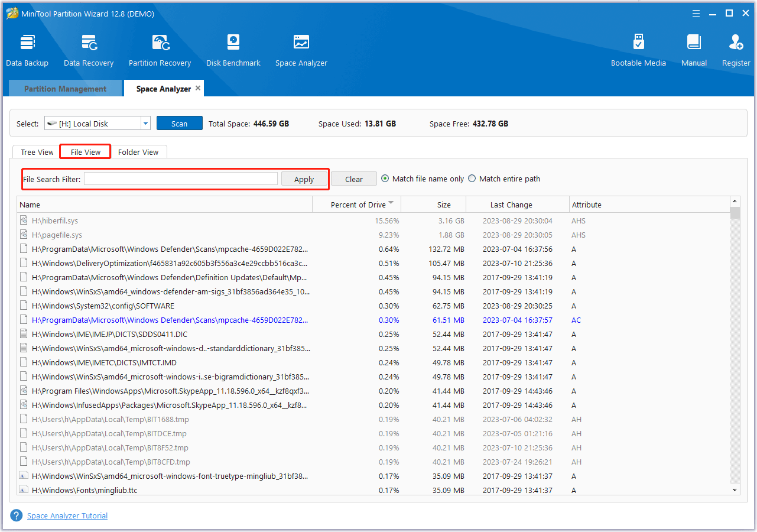Click the 15.56% percent cell

(386, 220)
